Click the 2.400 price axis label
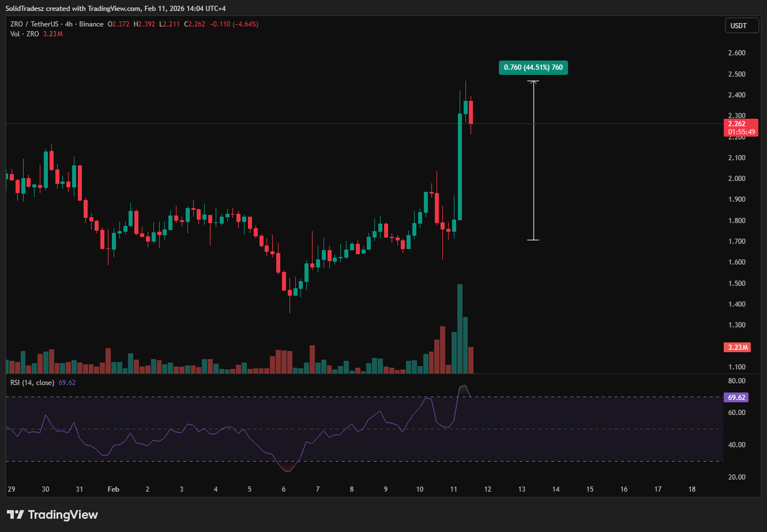Viewport: 767px width, 532px height. tap(737, 95)
